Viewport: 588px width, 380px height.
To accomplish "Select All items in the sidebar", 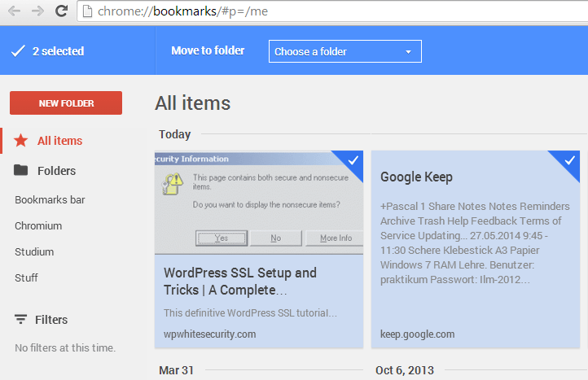I will tap(59, 141).
